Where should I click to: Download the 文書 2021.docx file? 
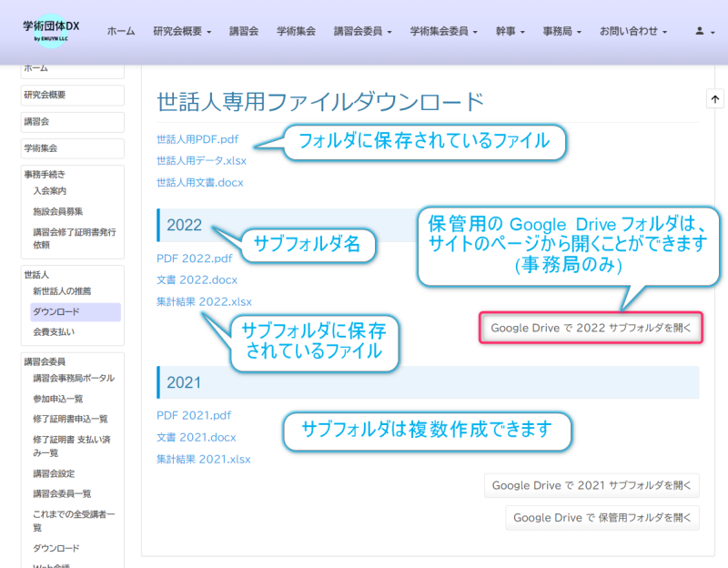(196, 437)
